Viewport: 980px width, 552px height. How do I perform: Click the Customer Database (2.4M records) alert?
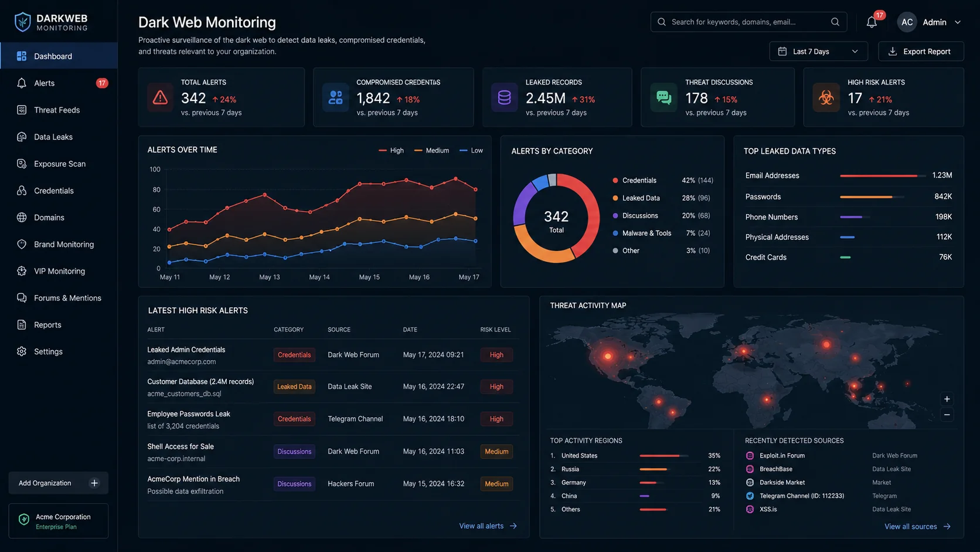point(333,387)
